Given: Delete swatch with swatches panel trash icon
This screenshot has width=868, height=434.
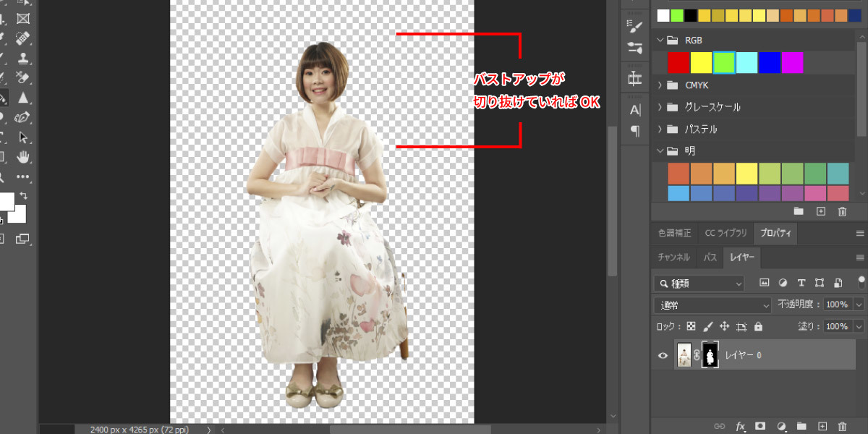Looking at the screenshot, I should [x=842, y=211].
